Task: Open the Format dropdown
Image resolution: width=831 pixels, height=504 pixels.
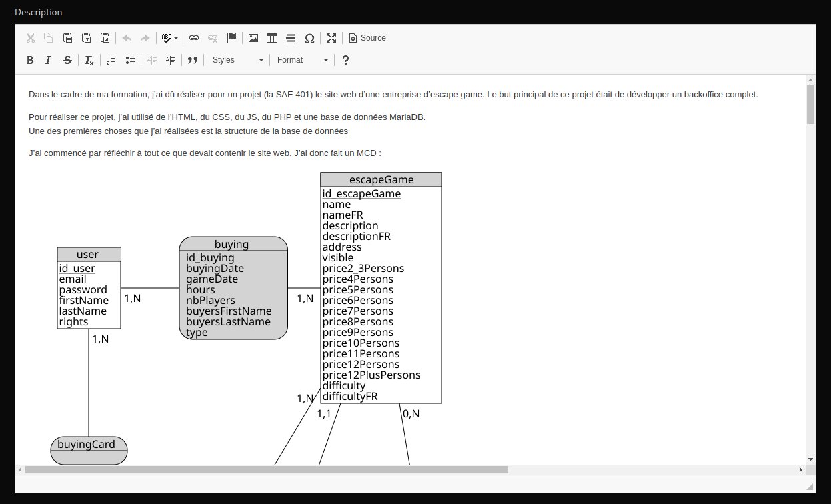Action: tap(300, 60)
